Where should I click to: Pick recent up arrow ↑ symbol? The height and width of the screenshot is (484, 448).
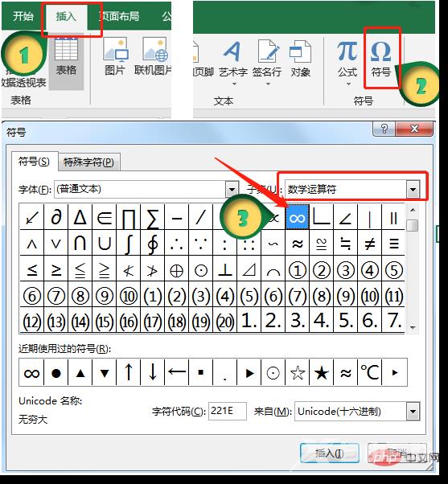click(x=129, y=373)
